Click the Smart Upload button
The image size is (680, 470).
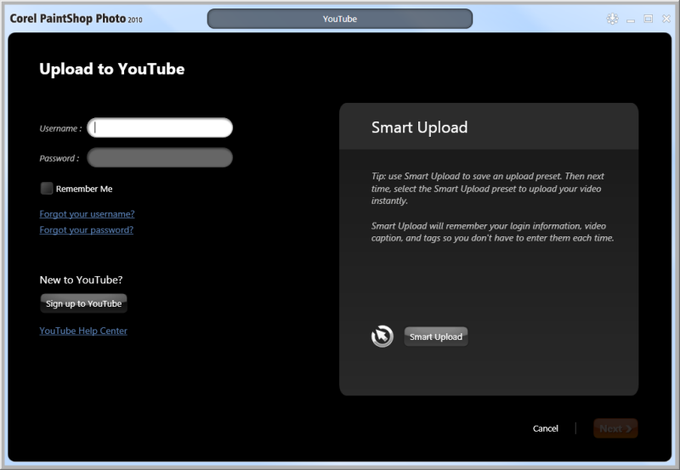click(x=436, y=336)
